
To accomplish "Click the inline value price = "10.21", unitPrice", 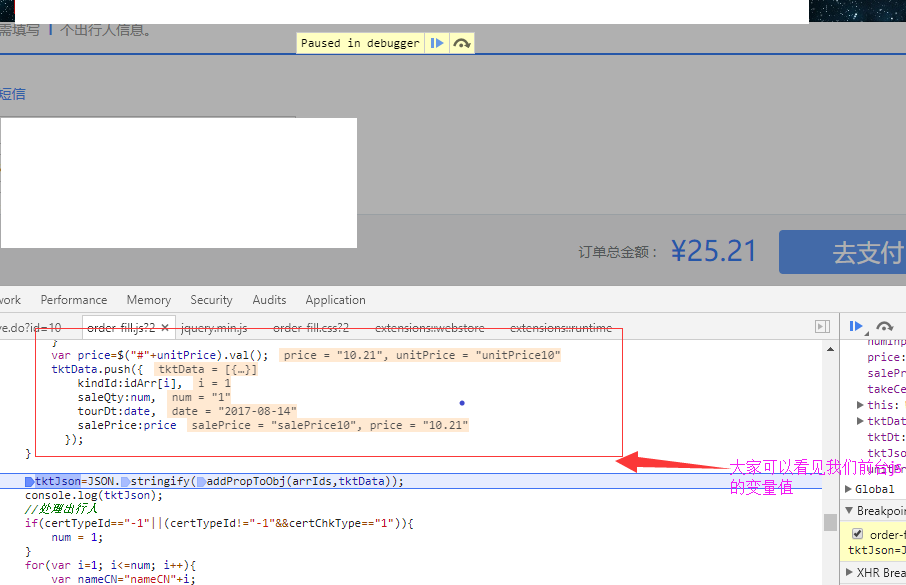I will pos(420,355).
